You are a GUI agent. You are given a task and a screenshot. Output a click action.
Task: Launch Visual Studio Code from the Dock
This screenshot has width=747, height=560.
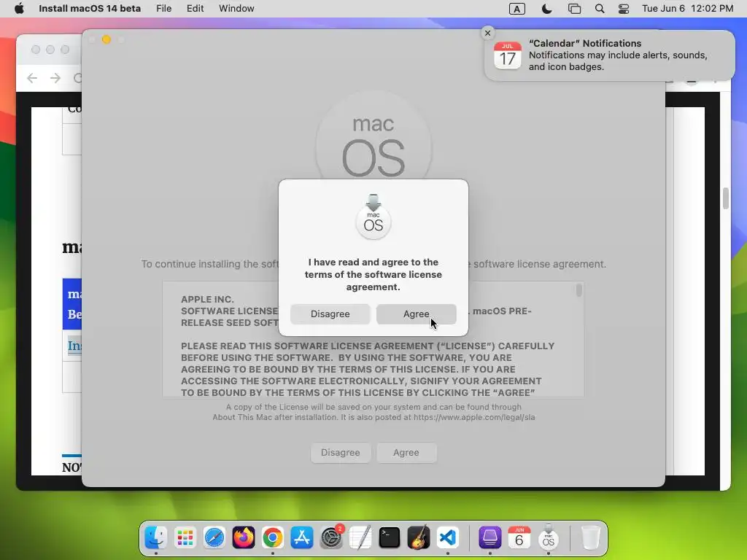[x=448, y=537]
